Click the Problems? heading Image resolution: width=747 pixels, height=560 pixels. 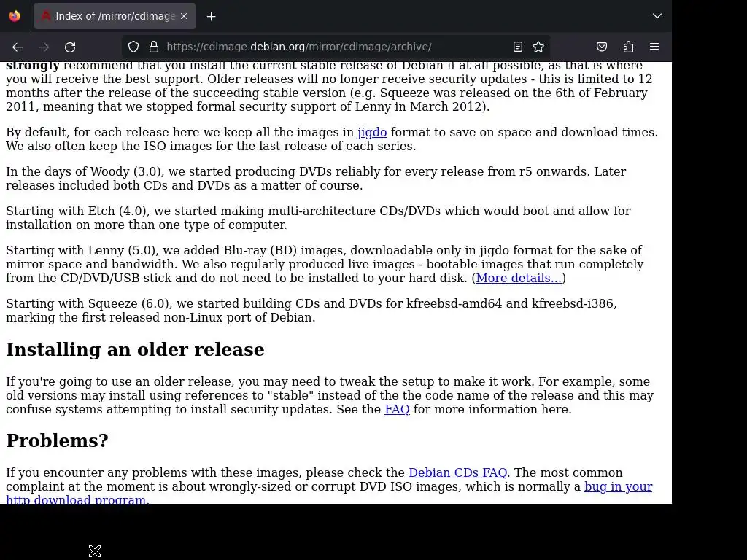tap(57, 441)
